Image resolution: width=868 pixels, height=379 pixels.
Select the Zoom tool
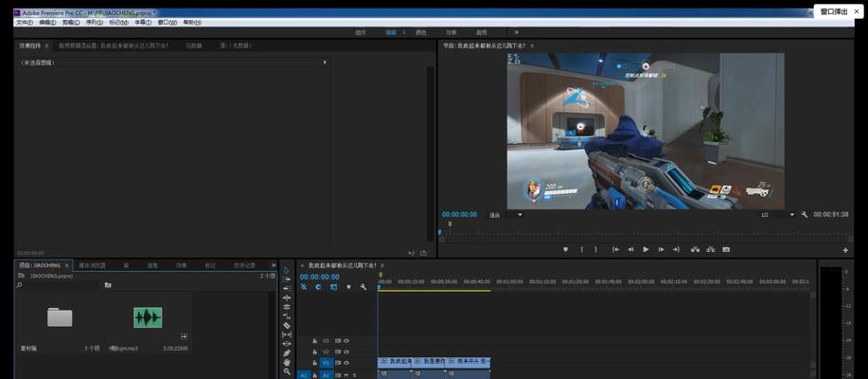(x=286, y=371)
